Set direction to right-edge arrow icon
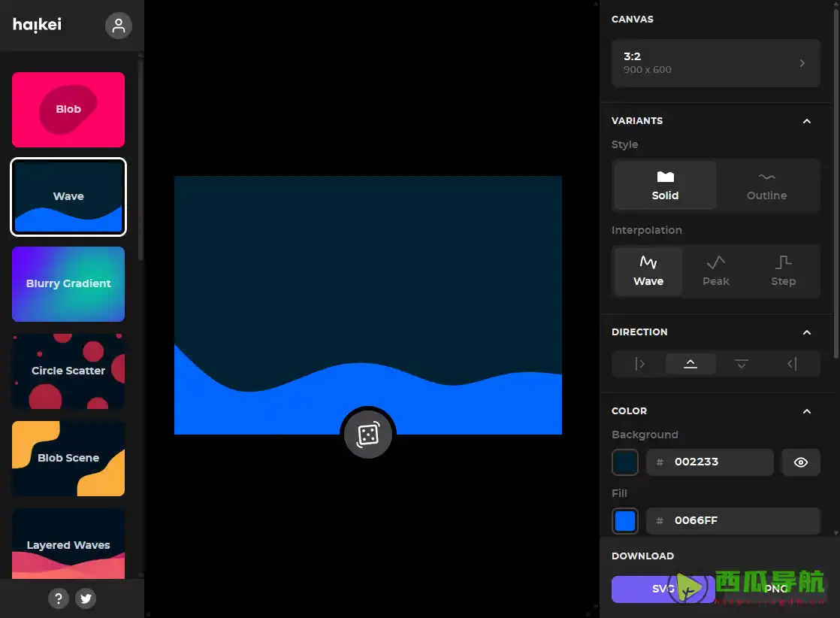This screenshot has height=618, width=840. point(792,364)
